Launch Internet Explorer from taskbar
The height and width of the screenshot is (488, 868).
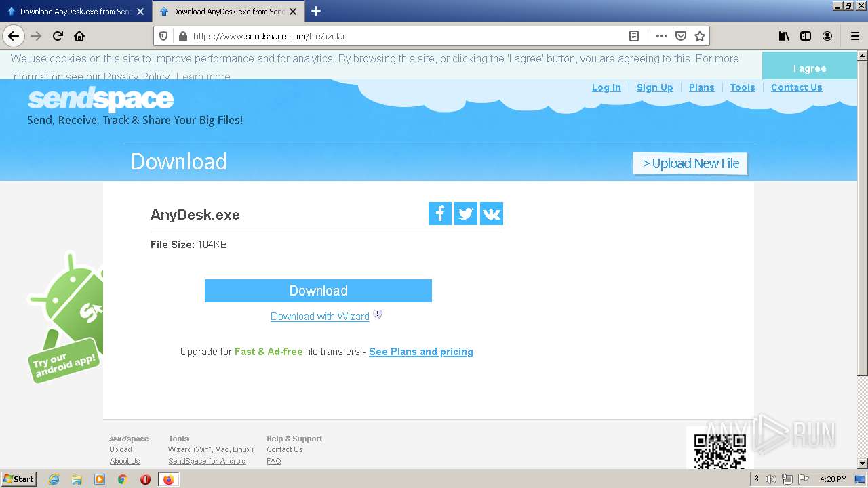pos(54,479)
